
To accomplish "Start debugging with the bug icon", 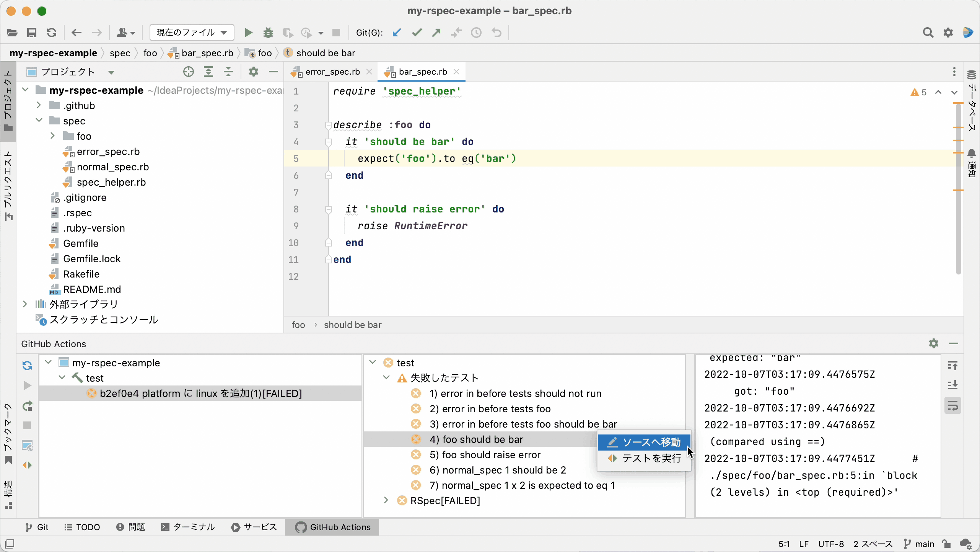I will [268, 33].
